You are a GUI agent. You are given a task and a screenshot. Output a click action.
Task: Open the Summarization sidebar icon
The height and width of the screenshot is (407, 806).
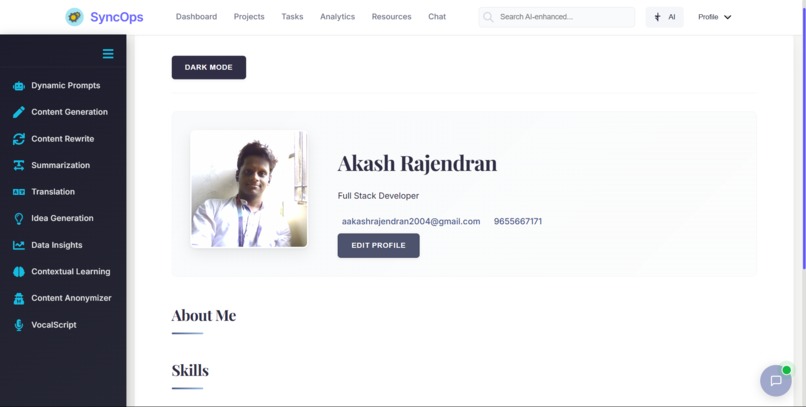[x=19, y=165]
